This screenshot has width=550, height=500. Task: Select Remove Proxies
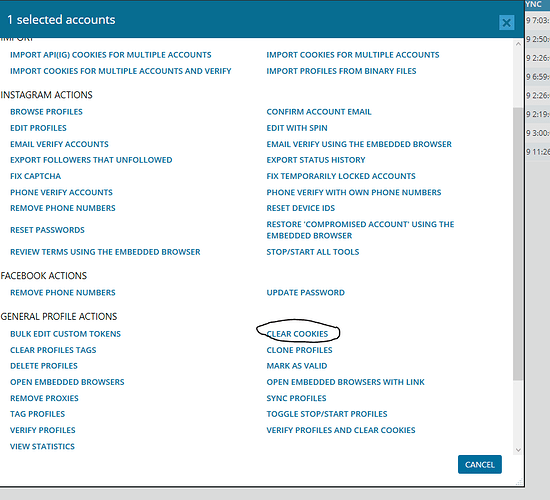(44, 398)
